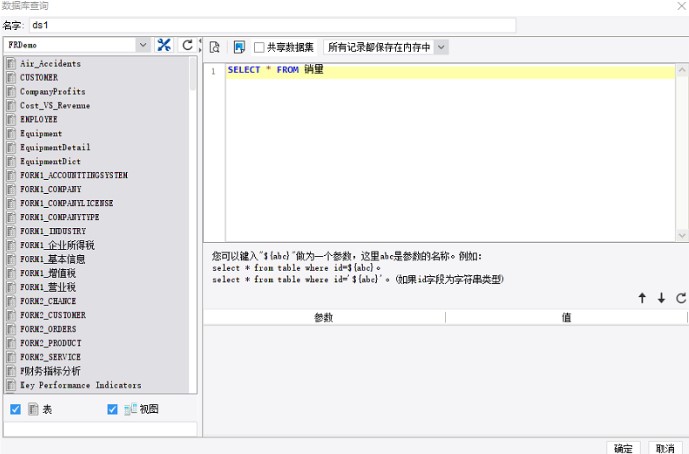Select the Key Performance Indicators table
The height and width of the screenshot is (454, 689).
[81, 385]
